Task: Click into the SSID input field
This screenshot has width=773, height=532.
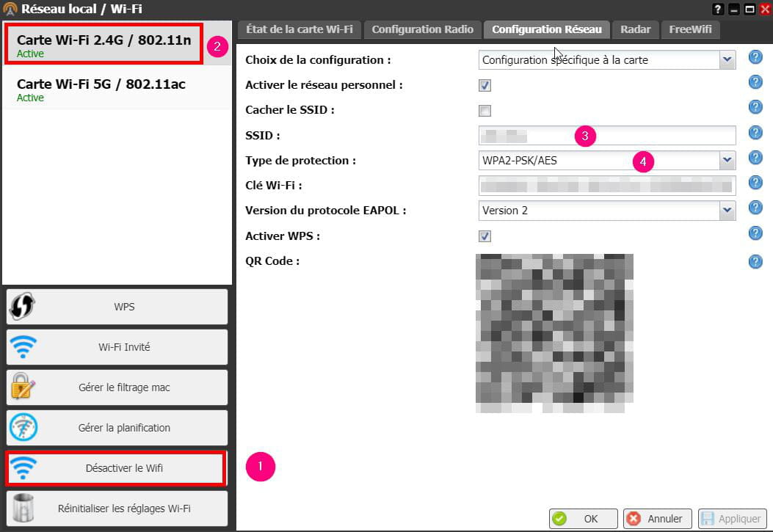Action: (607, 135)
